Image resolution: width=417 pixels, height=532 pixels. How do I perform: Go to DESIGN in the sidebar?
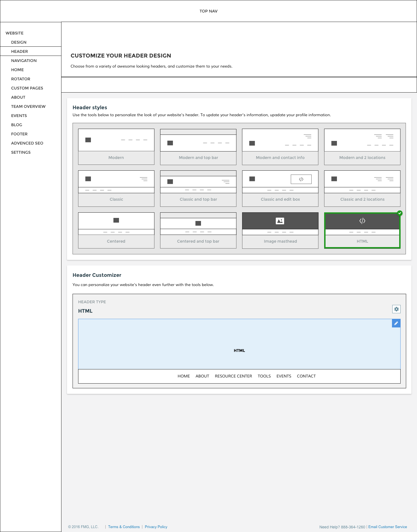point(19,42)
